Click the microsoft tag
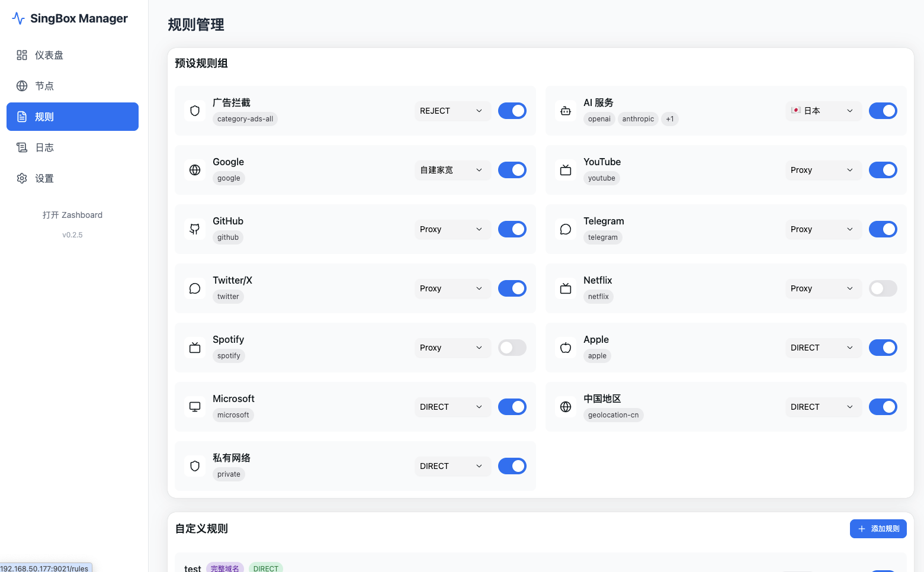The width and height of the screenshot is (924, 572). click(233, 415)
